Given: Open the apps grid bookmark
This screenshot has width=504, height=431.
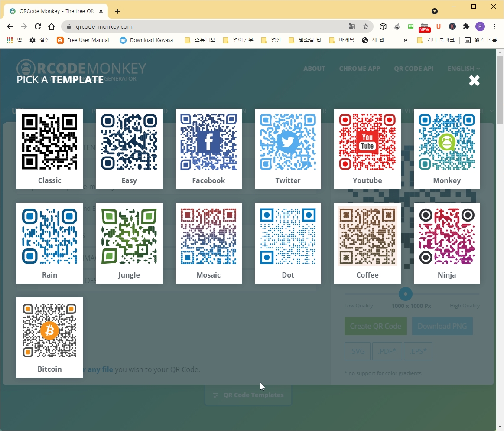Looking at the screenshot, I should (x=14, y=40).
